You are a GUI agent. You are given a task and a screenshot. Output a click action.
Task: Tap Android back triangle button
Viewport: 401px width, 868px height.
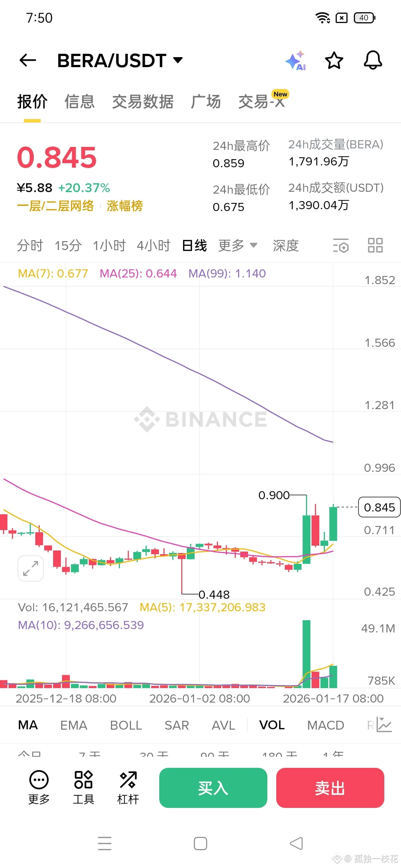(296, 844)
